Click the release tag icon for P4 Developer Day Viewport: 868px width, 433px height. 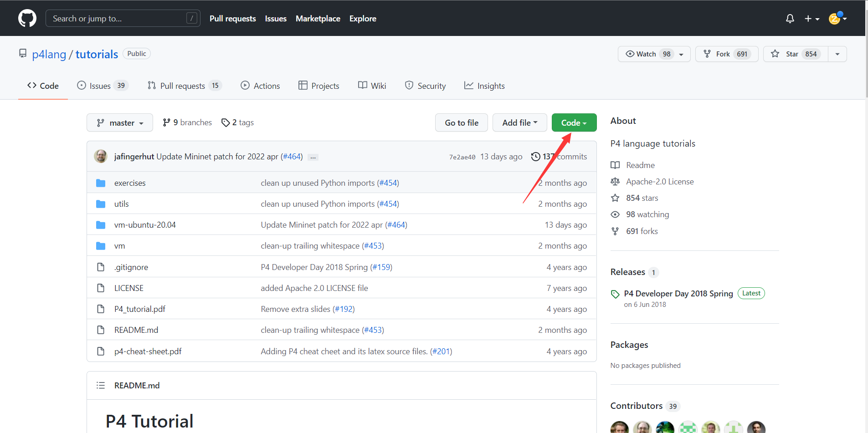coord(615,294)
